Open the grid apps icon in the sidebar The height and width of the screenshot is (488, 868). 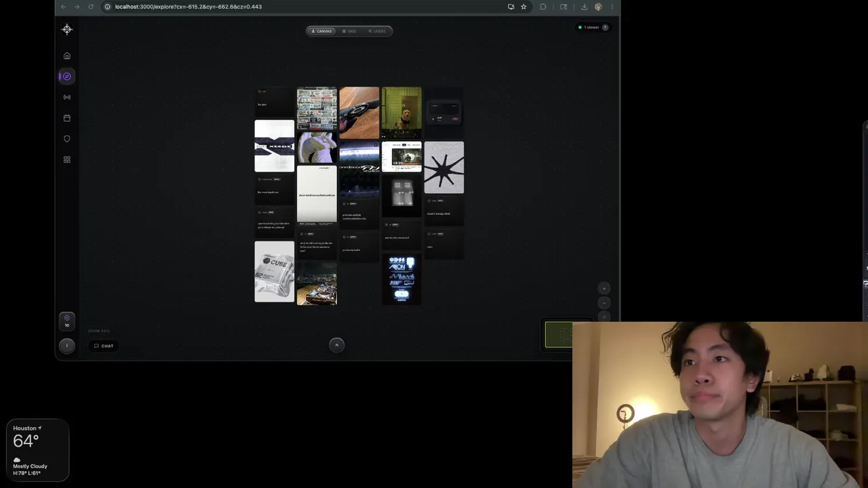tap(66, 159)
